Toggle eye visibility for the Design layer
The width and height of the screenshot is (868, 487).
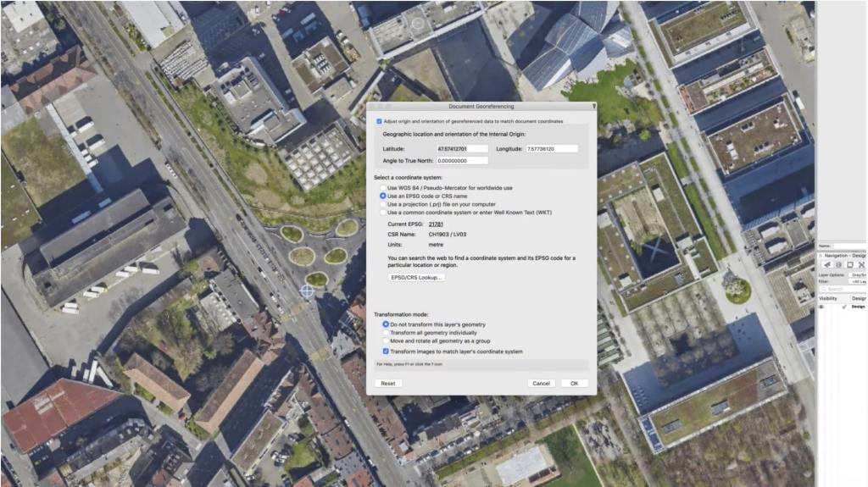(823, 307)
